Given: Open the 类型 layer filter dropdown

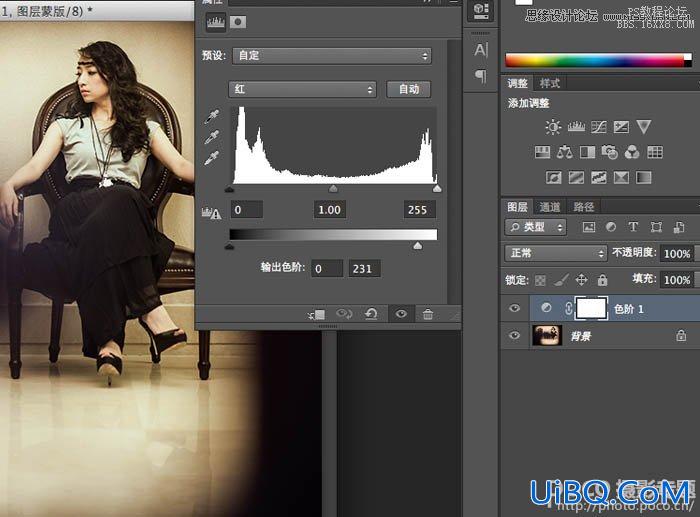Looking at the screenshot, I should pyautogui.click(x=536, y=227).
